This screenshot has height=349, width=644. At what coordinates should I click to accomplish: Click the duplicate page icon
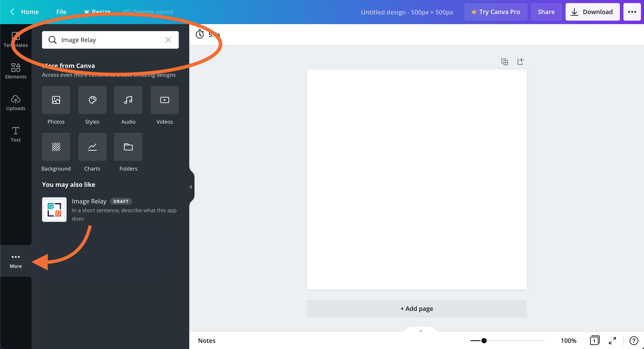click(x=504, y=62)
